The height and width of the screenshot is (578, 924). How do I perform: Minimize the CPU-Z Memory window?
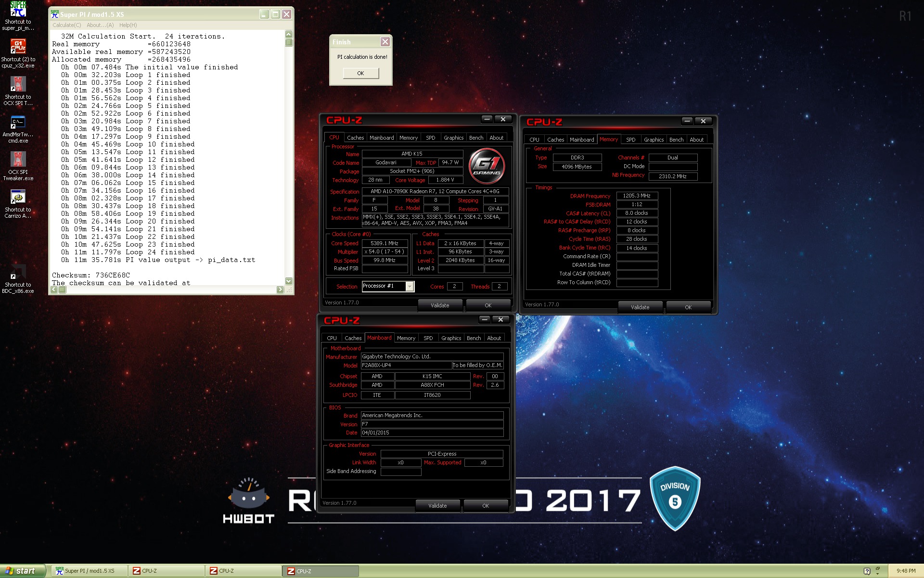(x=687, y=121)
